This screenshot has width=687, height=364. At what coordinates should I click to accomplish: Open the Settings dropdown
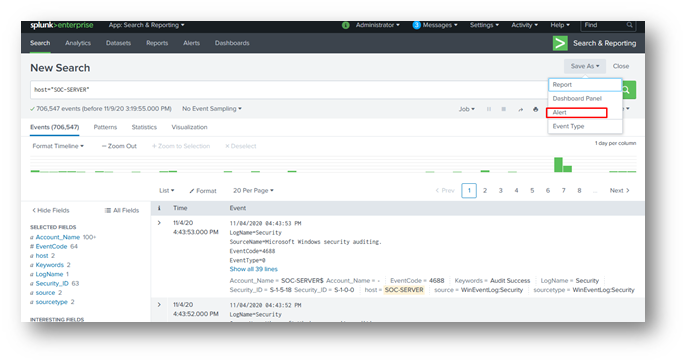[484, 25]
